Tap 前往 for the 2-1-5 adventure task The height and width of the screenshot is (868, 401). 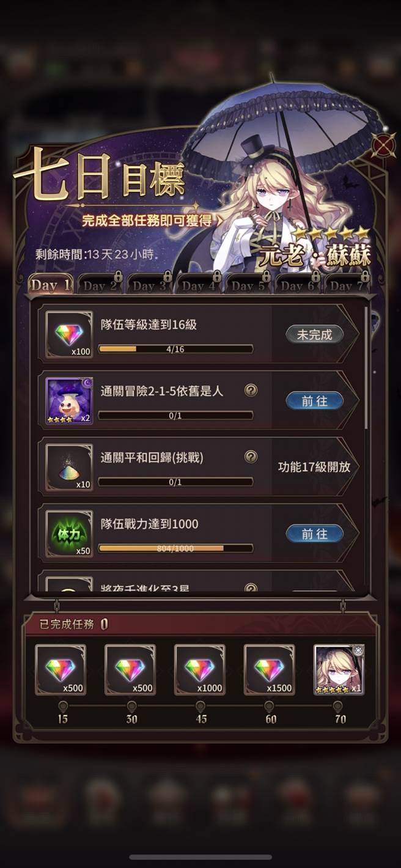pos(315,401)
